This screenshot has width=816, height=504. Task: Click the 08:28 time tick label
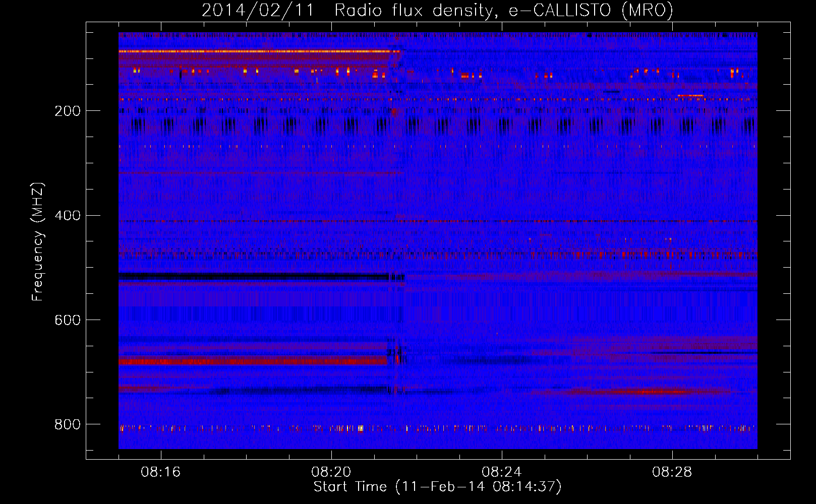pos(672,472)
